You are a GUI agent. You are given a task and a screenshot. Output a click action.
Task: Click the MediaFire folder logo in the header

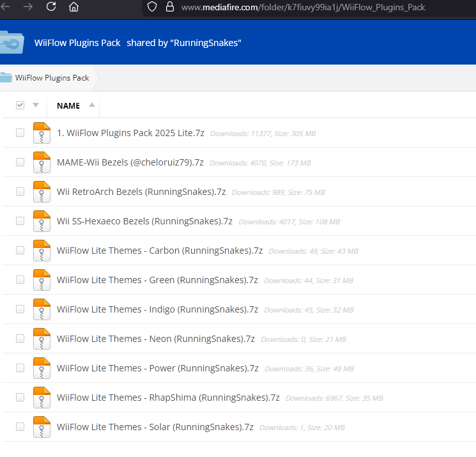tap(12, 42)
